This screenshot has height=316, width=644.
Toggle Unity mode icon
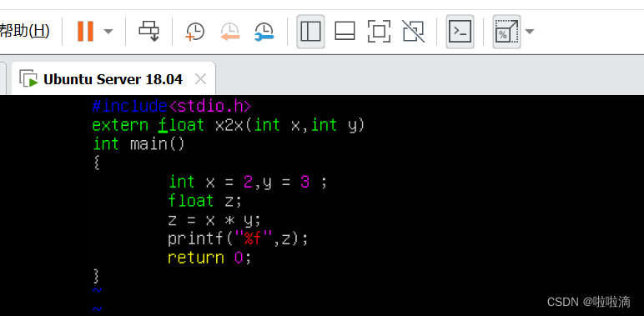pyautogui.click(x=414, y=32)
